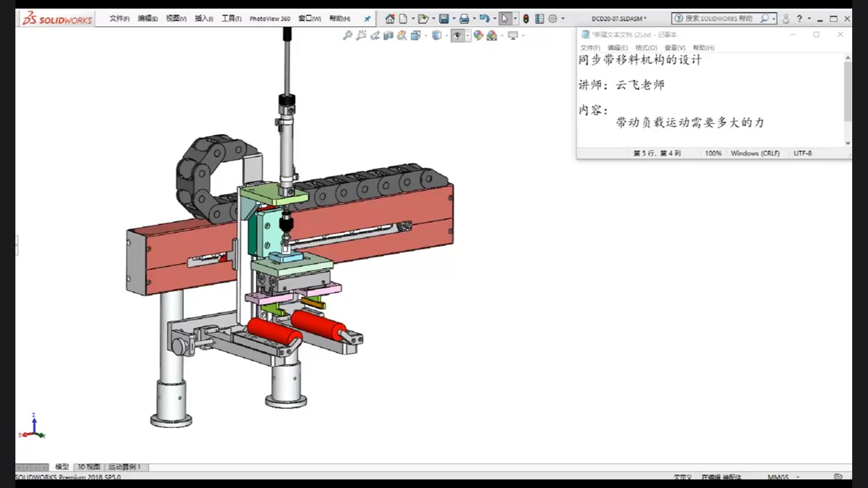Image resolution: width=868 pixels, height=488 pixels.
Task: Switch to the 模型 tab
Action: coord(62,467)
